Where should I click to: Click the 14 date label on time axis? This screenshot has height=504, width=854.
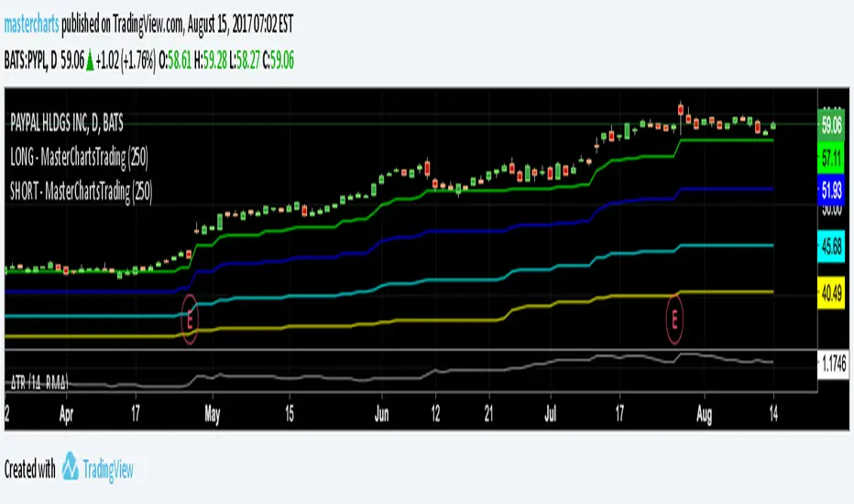[x=773, y=414]
